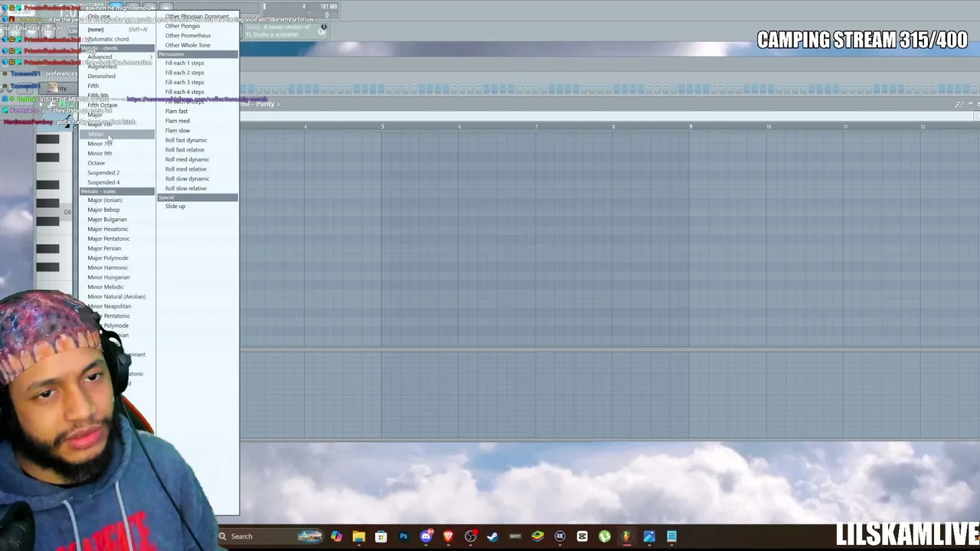
Task: Select Fill each 1 steps
Action: coord(198,63)
